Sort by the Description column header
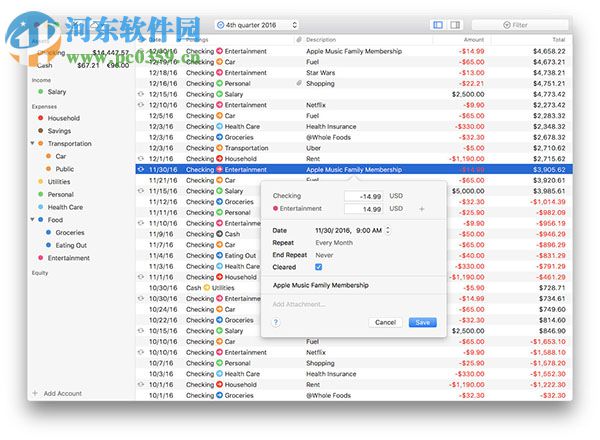This screenshot has height=440, width=600. (321, 40)
